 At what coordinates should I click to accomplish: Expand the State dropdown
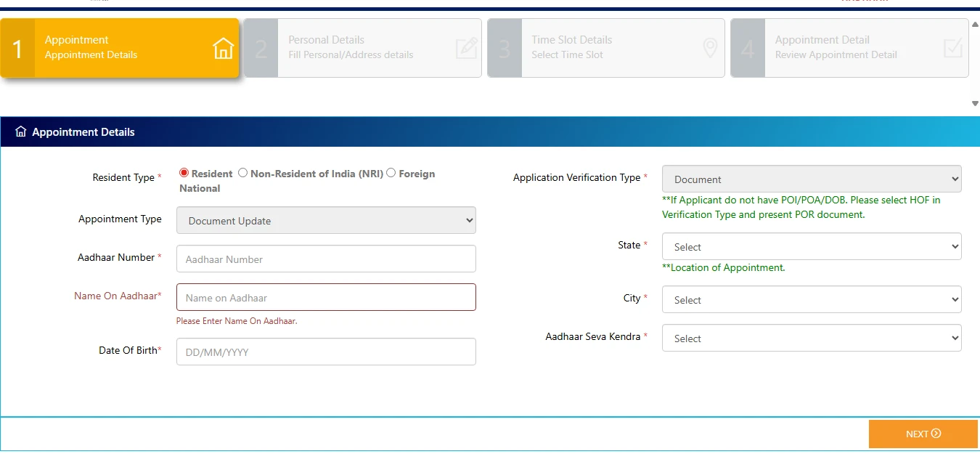811,246
